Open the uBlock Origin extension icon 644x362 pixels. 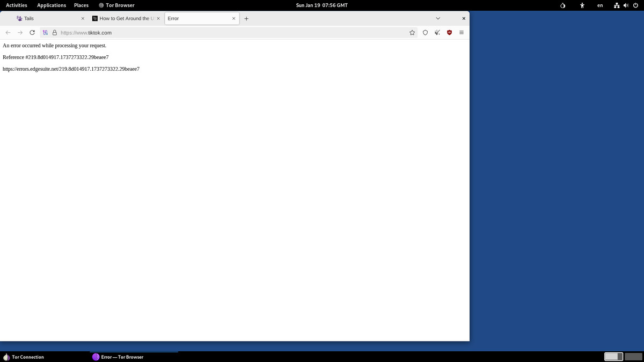pos(449,33)
